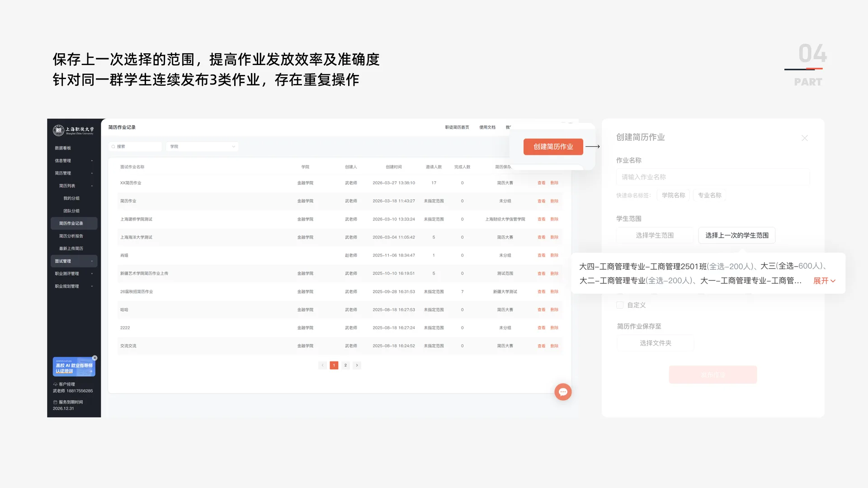Select page 1 in the pagination

[x=334, y=365]
